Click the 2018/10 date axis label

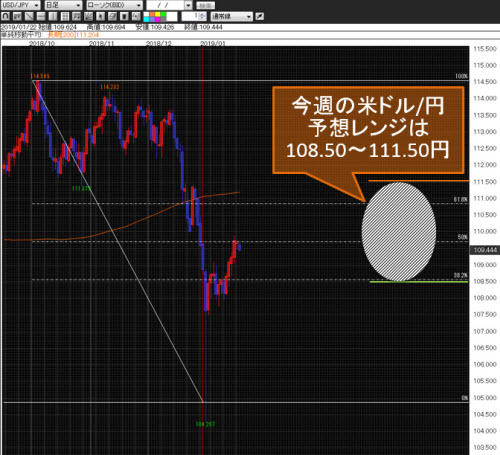tap(41, 44)
